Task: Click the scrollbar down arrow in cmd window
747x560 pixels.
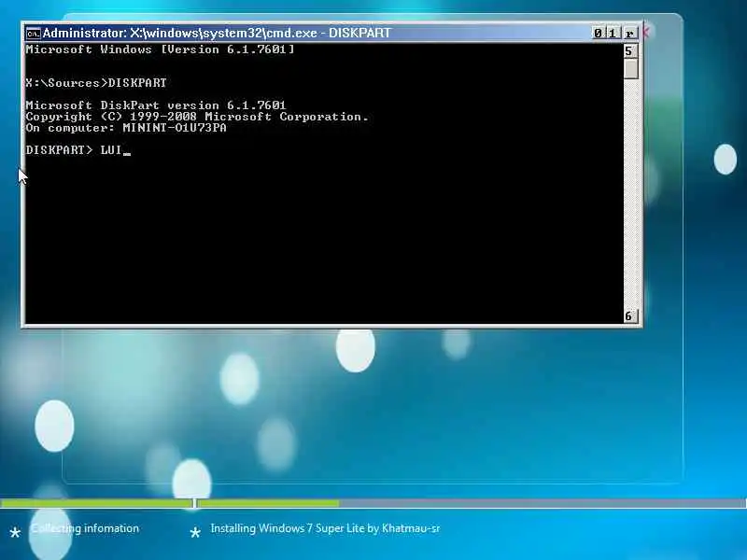Action: click(630, 315)
